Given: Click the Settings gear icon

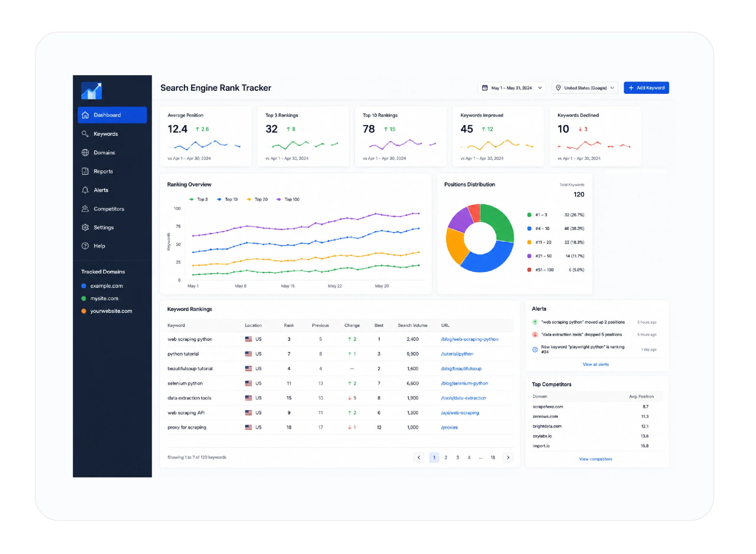Looking at the screenshot, I should pos(85,228).
